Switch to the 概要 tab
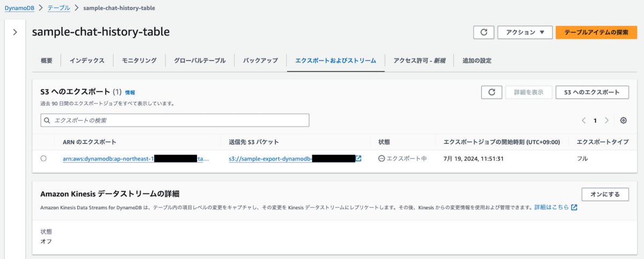The height and width of the screenshot is (259, 644). (47, 61)
